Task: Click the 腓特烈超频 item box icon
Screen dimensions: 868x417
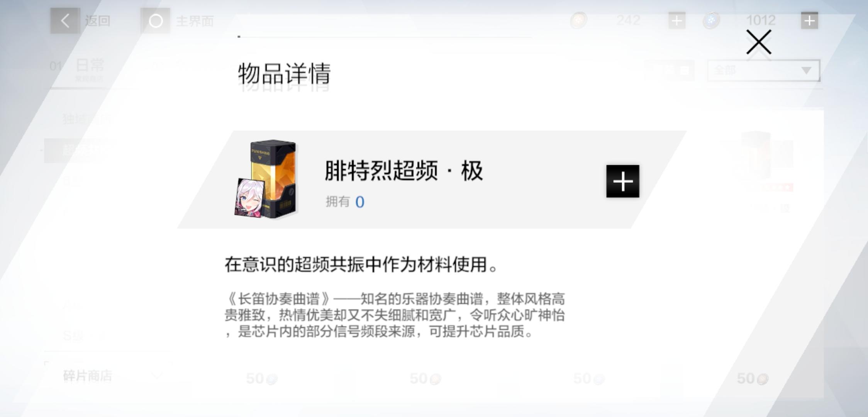Action: 266,179
